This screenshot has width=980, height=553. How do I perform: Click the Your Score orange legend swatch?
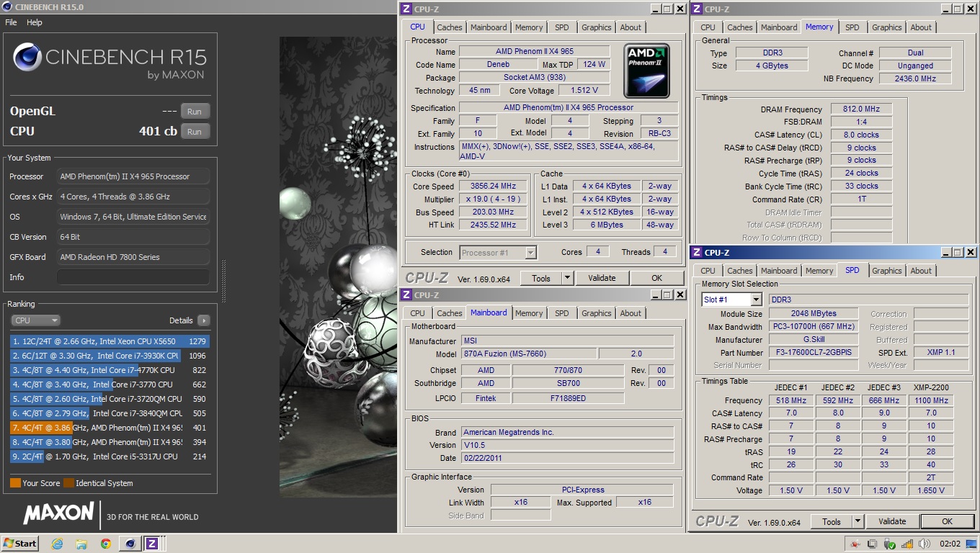point(15,483)
